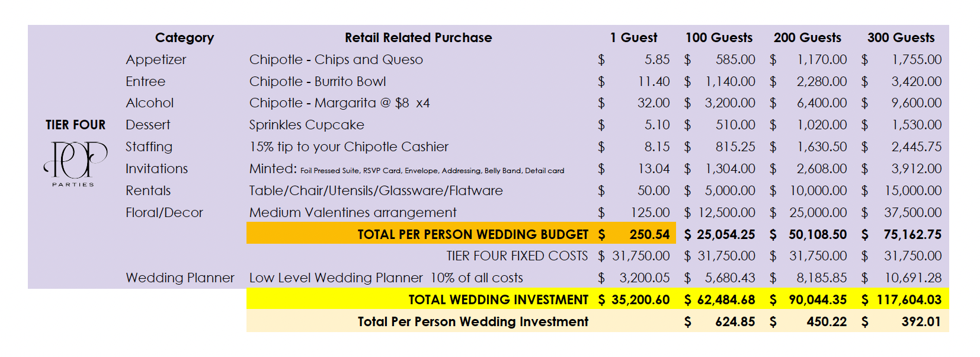
Task: Click the Wedding Planner category cell
Action: click(x=180, y=278)
